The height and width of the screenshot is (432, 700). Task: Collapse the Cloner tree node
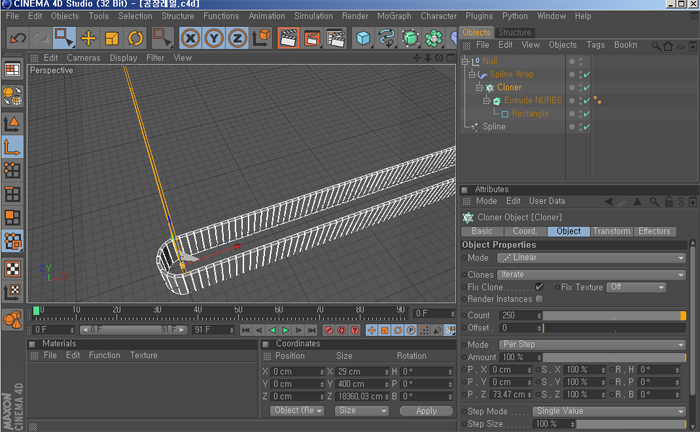479,87
